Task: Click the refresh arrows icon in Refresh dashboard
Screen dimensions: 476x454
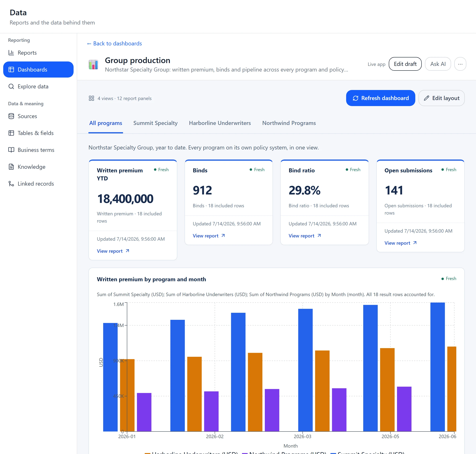Action: click(355, 98)
